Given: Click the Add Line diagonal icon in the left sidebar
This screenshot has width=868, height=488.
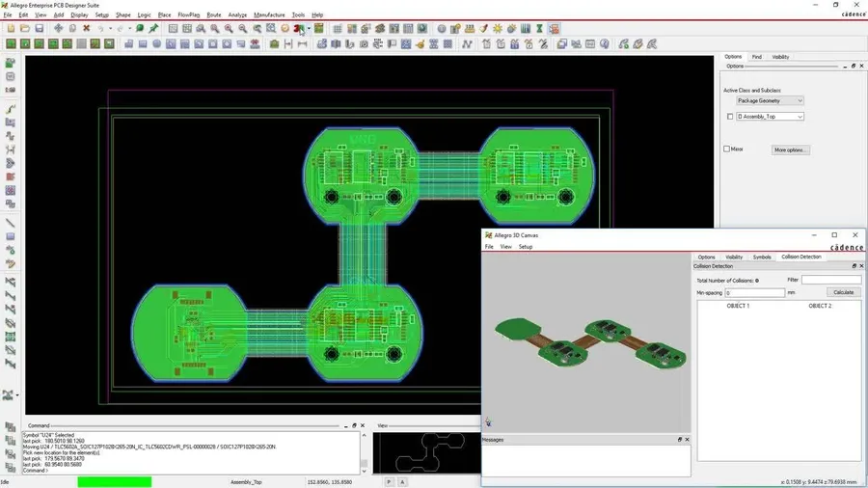Looking at the screenshot, I should (x=11, y=223).
